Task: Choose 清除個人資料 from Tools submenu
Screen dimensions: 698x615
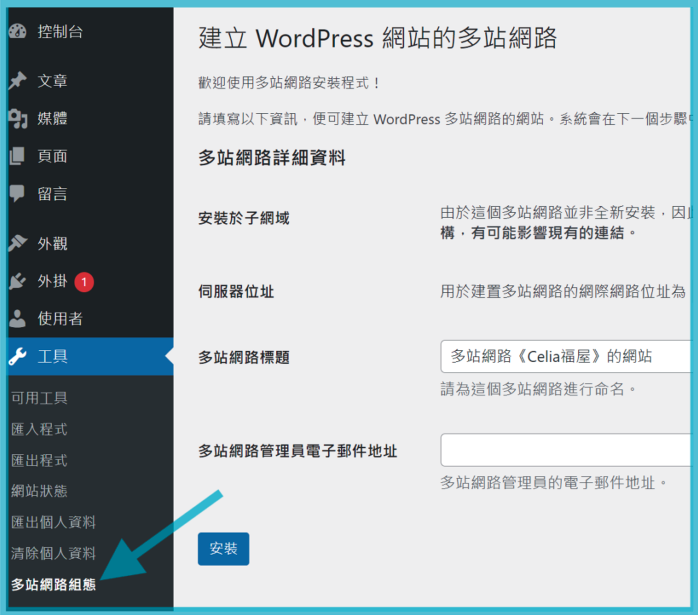Action: [53, 553]
